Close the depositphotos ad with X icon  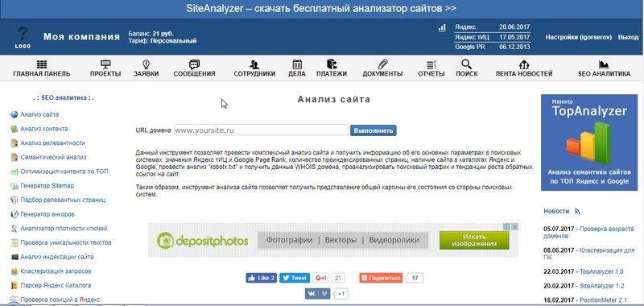514,227
